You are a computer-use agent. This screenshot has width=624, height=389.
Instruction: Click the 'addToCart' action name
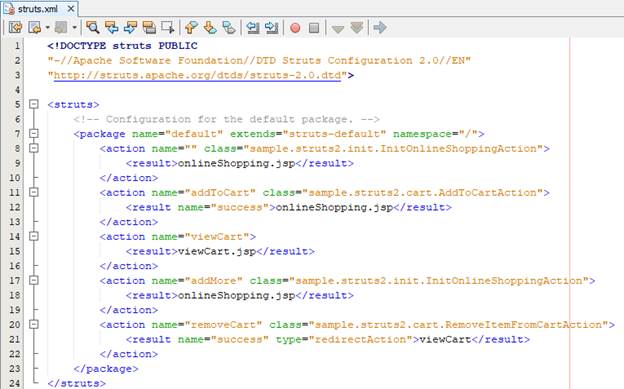click(x=220, y=193)
